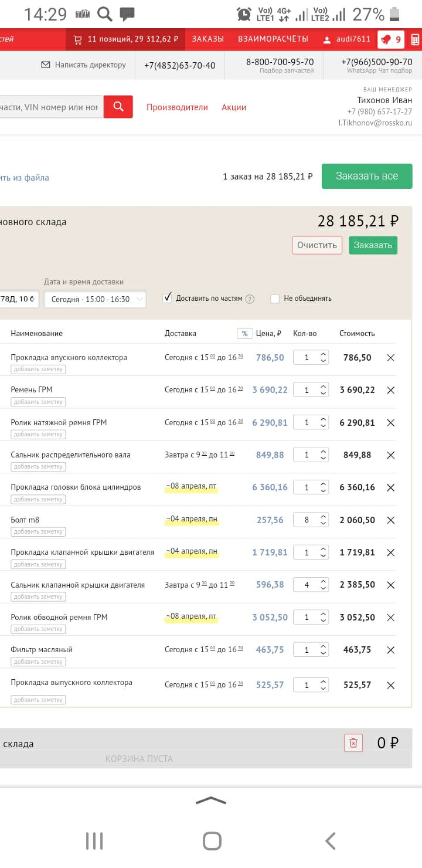
Task: Remove Фильтр масляный row
Action: click(391, 650)
